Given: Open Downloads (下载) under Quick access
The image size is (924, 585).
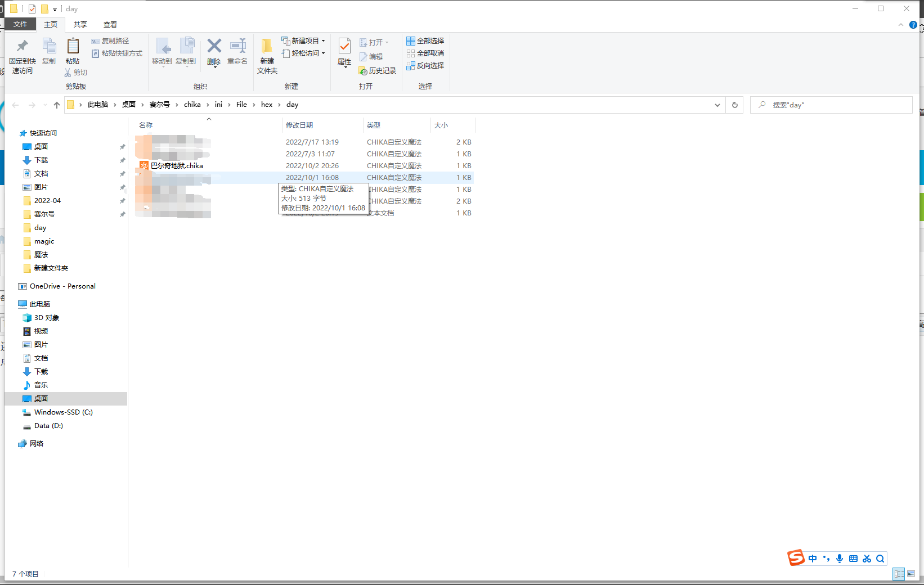Looking at the screenshot, I should pos(41,160).
